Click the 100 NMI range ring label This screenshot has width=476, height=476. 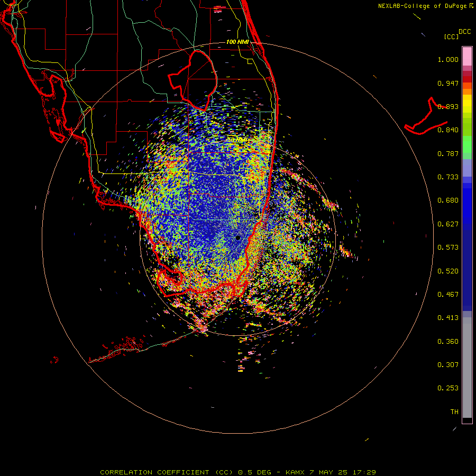(237, 42)
